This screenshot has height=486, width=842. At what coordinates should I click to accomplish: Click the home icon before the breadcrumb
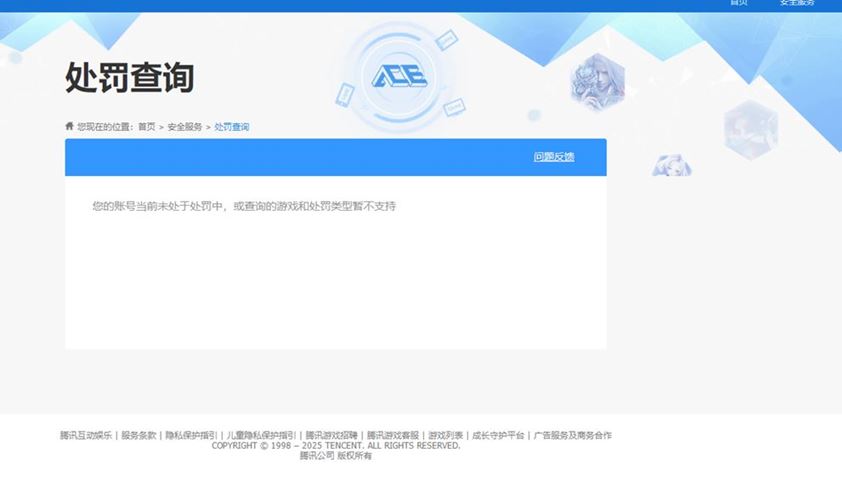(69, 126)
